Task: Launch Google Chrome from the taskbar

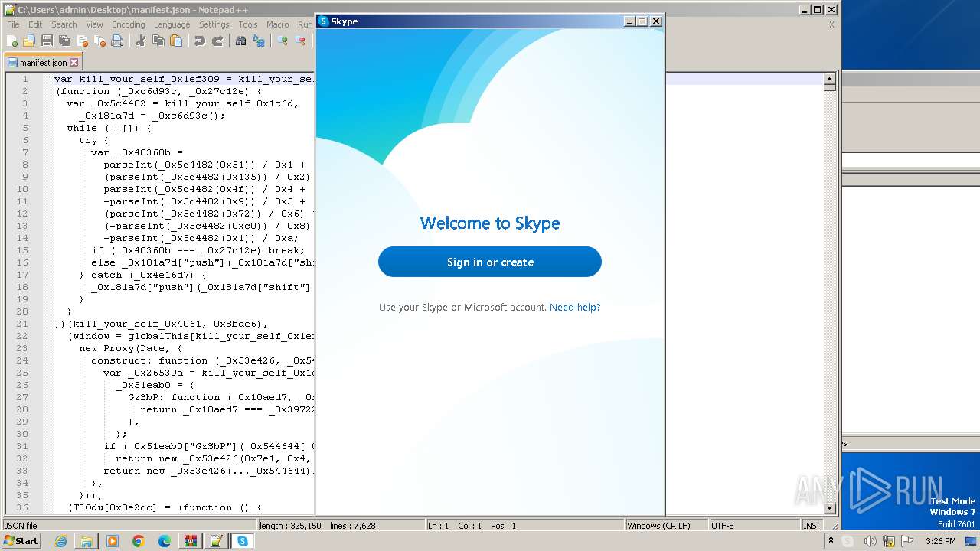Action: tap(139, 541)
